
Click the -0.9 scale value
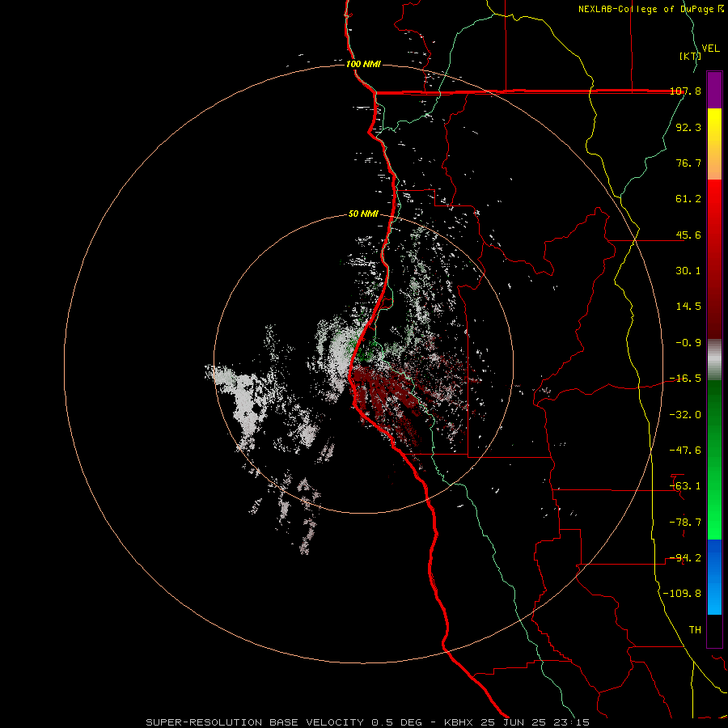coord(688,343)
